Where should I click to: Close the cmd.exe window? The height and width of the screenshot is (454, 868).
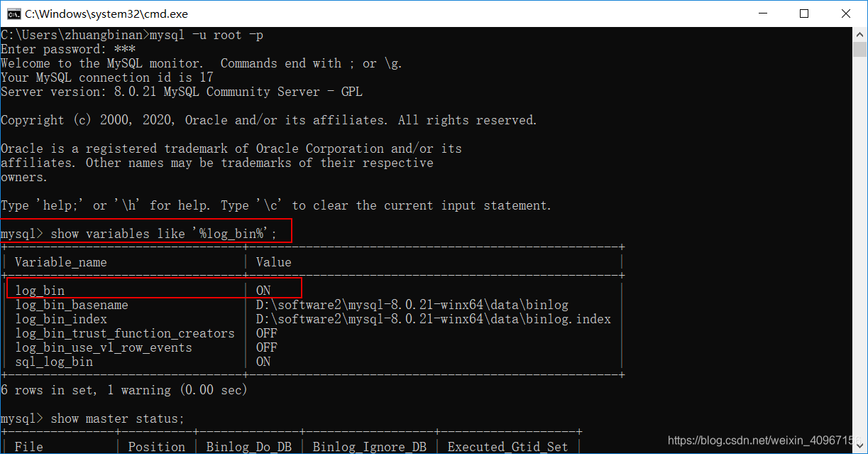[x=846, y=13]
